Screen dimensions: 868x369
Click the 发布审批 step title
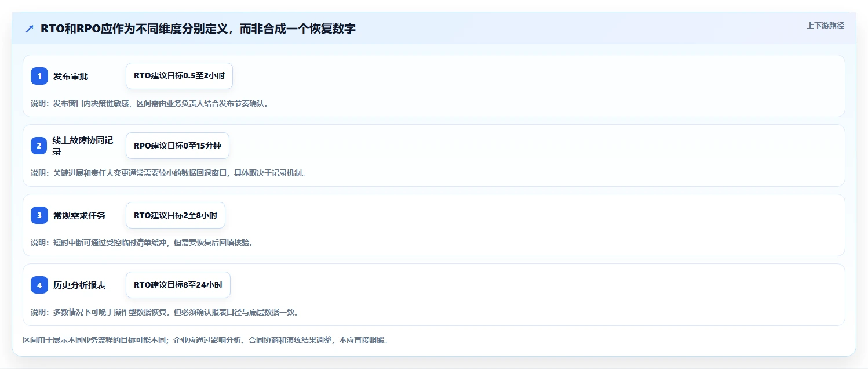tap(71, 76)
